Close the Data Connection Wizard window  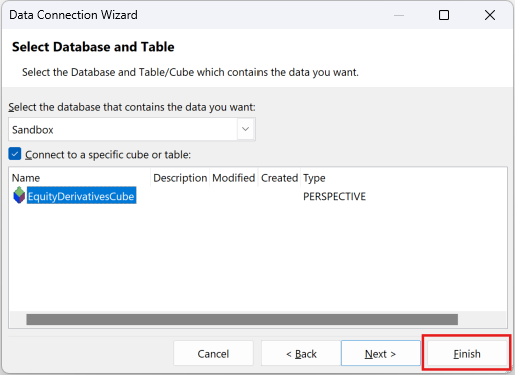tap(490, 15)
